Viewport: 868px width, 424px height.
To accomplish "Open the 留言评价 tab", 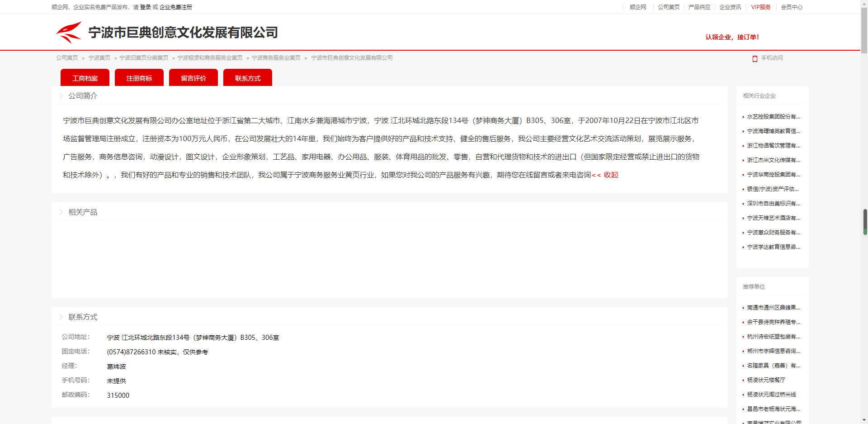I will tap(193, 78).
